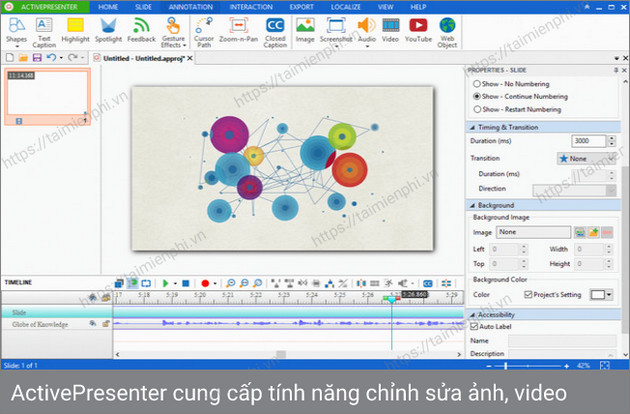Collapse the Accessibility section

tap(472, 315)
